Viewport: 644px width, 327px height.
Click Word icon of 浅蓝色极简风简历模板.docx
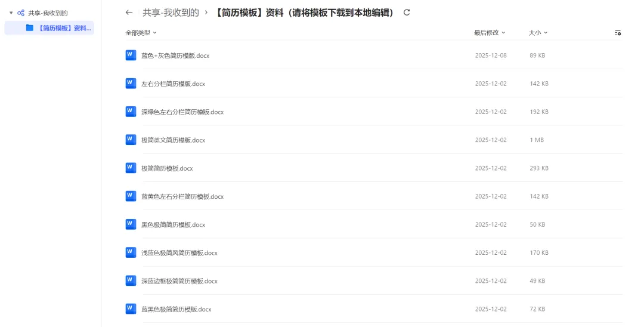point(131,252)
